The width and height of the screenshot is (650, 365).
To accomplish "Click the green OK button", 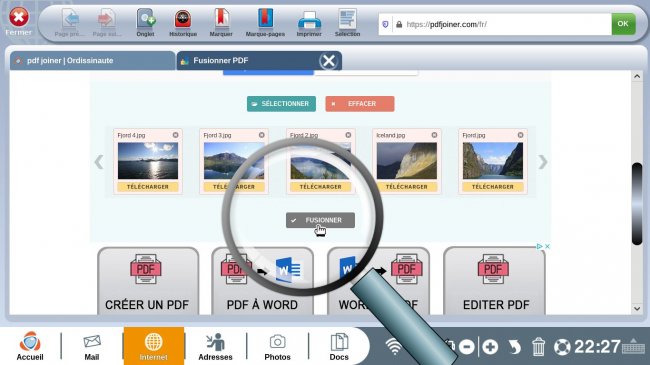I will (x=623, y=24).
